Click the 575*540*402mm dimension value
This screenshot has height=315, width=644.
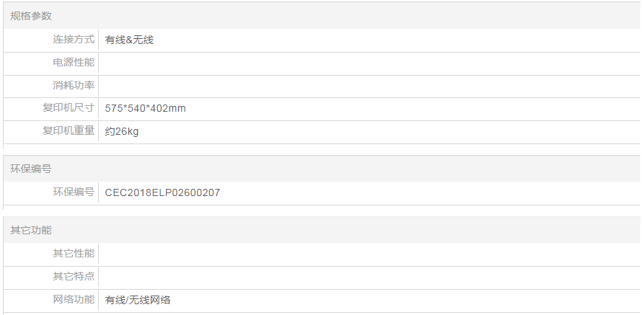146,109
